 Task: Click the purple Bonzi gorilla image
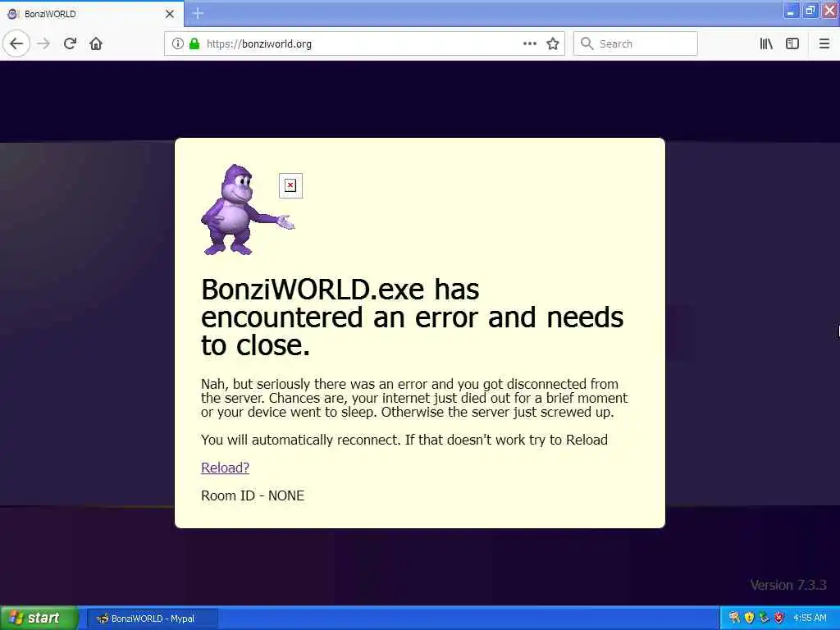pyautogui.click(x=248, y=209)
